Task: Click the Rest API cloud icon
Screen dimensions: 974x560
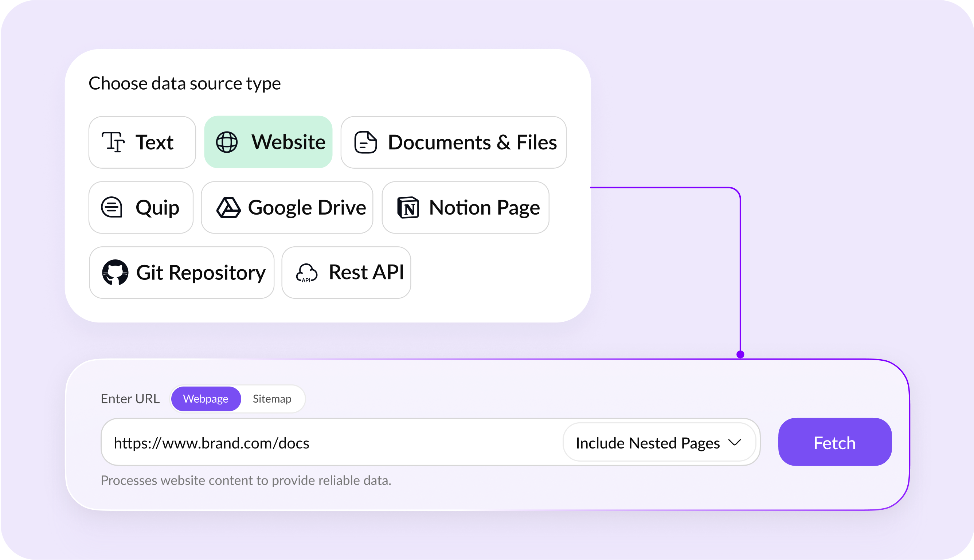Action: [x=306, y=273]
